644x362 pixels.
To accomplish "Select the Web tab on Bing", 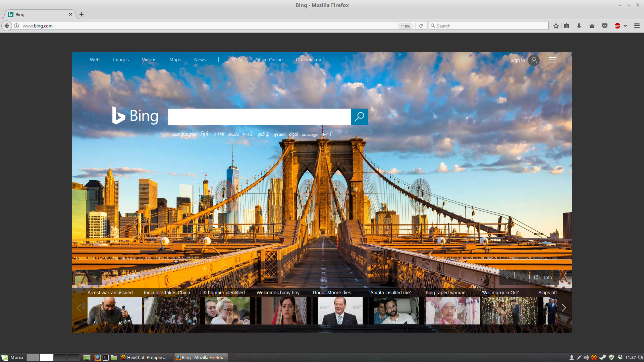I will point(95,60).
